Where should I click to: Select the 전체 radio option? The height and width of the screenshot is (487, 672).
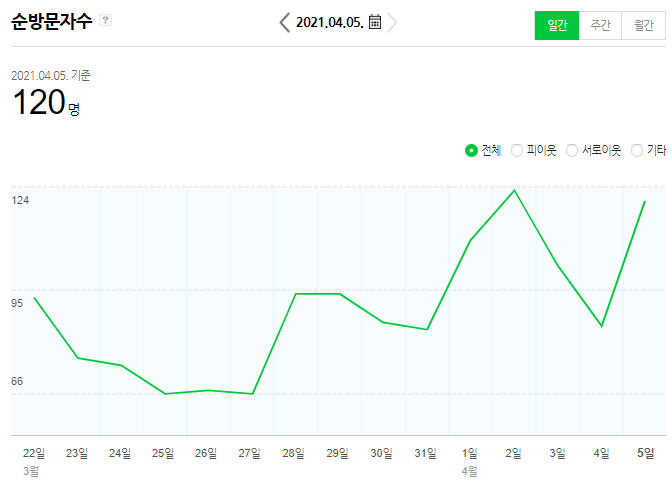[x=471, y=150]
